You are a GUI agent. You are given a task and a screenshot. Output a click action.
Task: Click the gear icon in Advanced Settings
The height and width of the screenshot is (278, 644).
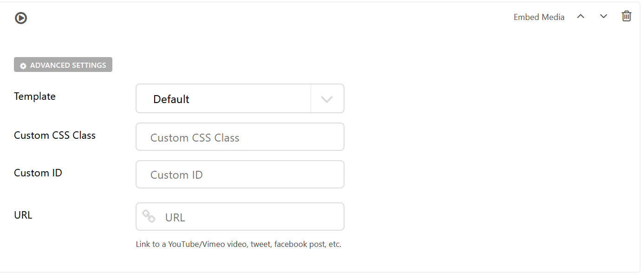pos(23,66)
